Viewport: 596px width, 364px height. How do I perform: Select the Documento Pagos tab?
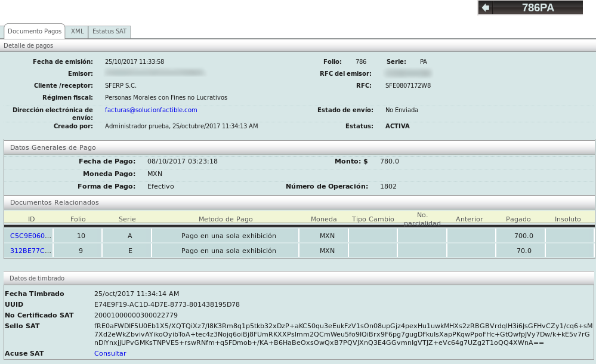point(35,31)
